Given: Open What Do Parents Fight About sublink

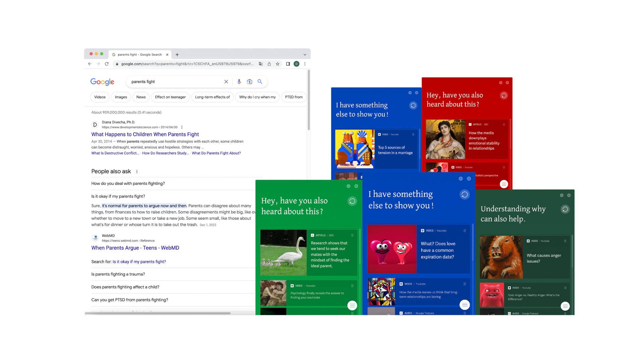Looking at the screenshot, I should pos(216,153).
